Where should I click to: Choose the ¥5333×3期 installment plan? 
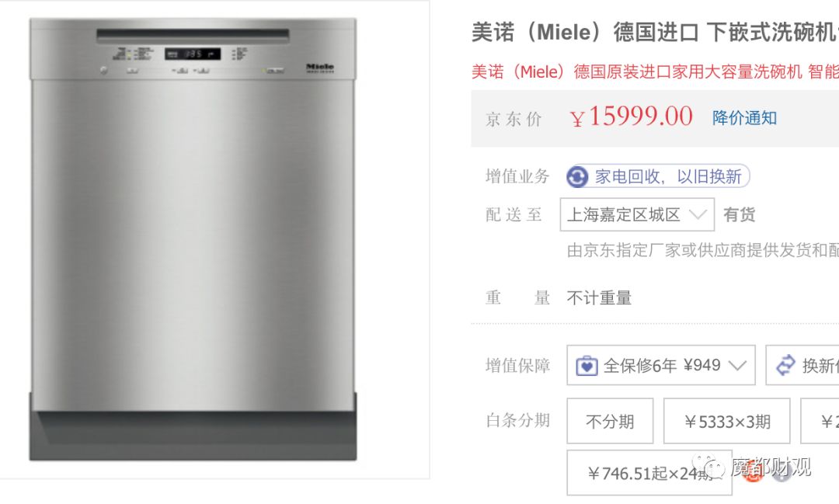pyautogui.click(x=726, y=422)
